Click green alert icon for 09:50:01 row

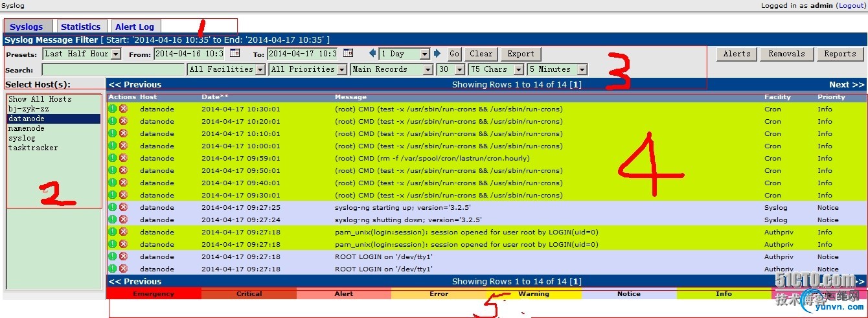(112, 170)
